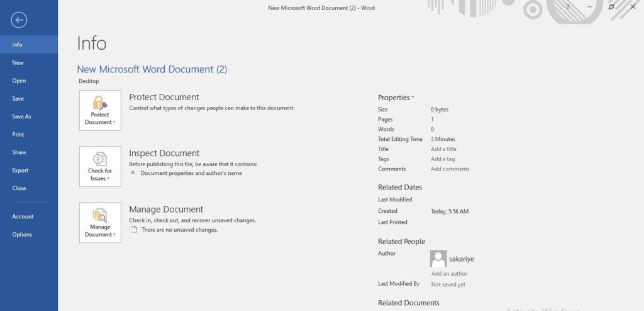644x311 pixels.
Task: Go to the Open menu item
Action: 19,81
